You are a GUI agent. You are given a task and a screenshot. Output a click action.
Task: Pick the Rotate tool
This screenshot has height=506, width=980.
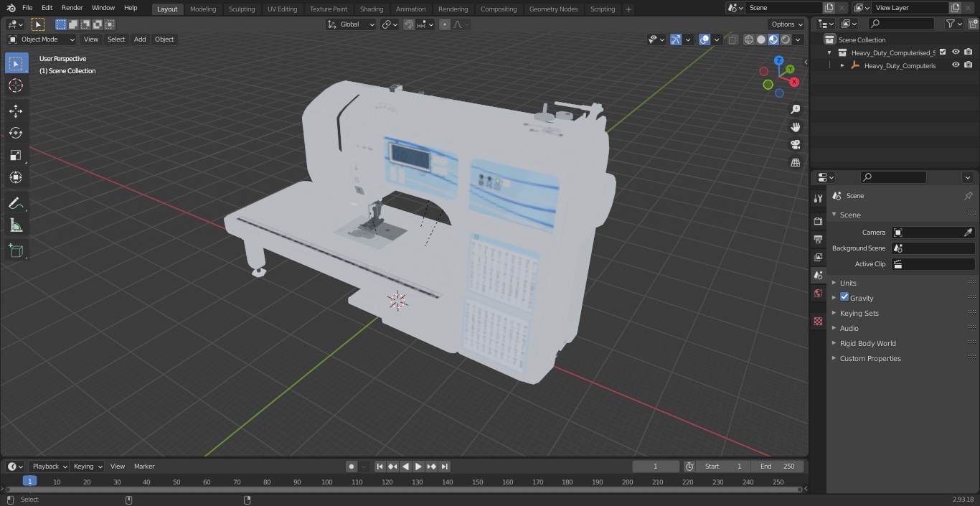point(16,133)
